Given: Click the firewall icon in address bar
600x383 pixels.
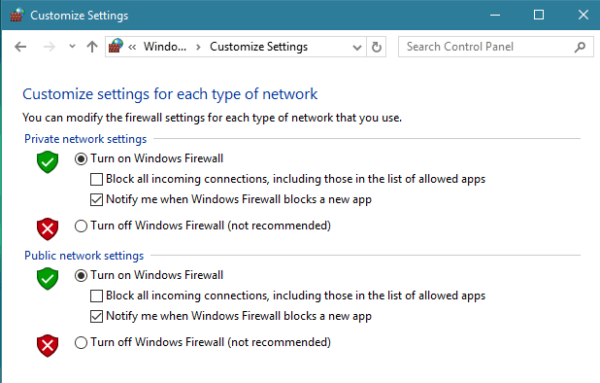Looking at the screenshot, I should pos(116,46).
